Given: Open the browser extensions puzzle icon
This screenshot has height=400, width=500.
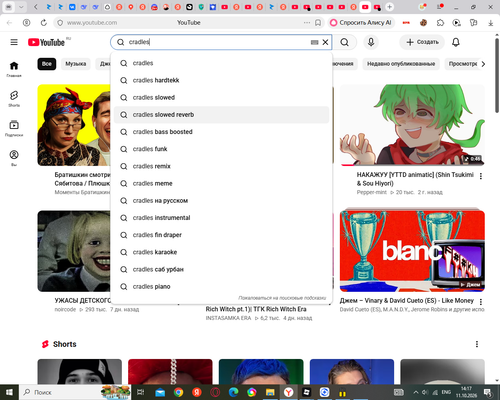Looking at the screenshot, I should pyautogui.click(x=440, y=23).
